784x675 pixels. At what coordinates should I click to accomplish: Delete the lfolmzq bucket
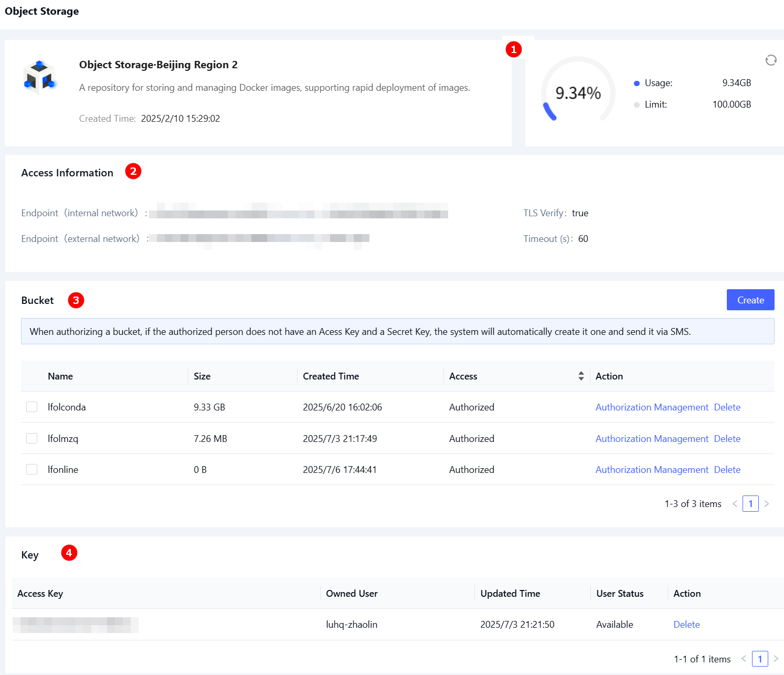pos(727,439)
